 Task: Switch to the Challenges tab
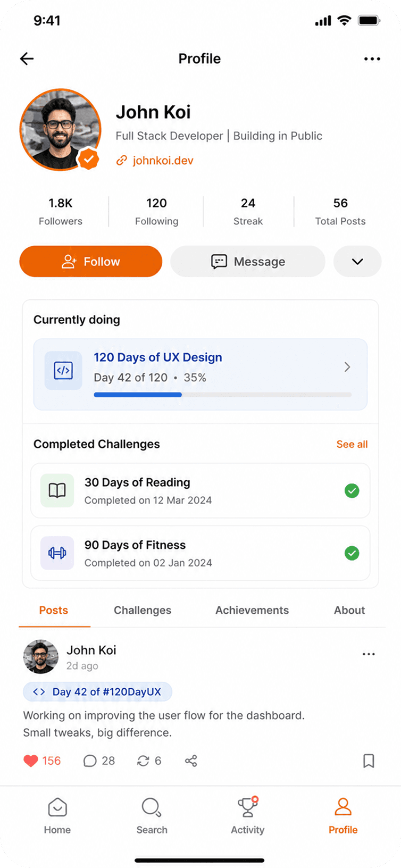point(143,610)
